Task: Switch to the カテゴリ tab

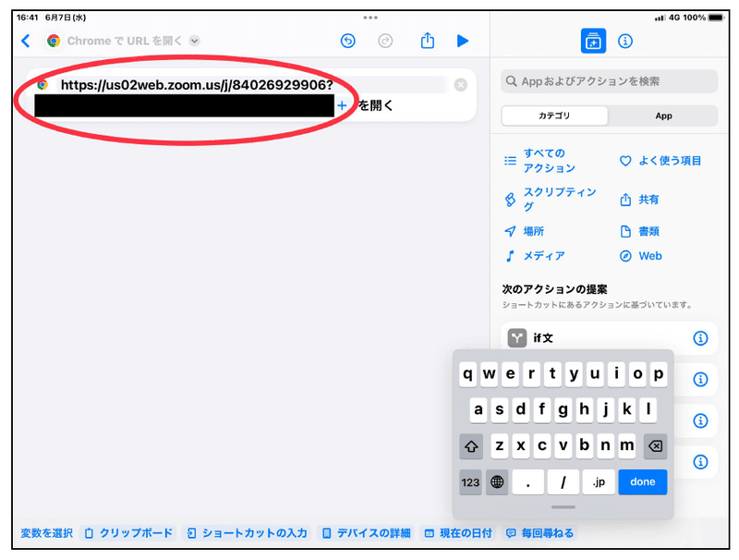Action: click(x=554, y=116)
